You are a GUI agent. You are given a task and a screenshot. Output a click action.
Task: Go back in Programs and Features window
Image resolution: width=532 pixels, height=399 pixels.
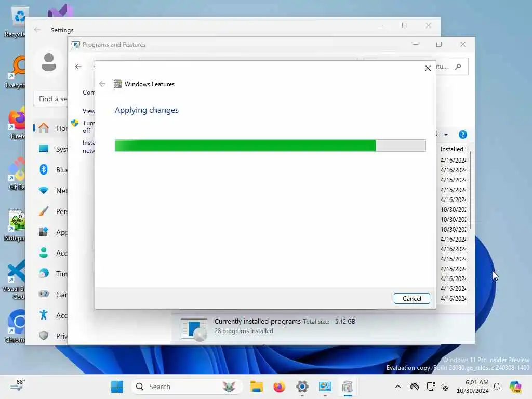click(x=78, y=66)
